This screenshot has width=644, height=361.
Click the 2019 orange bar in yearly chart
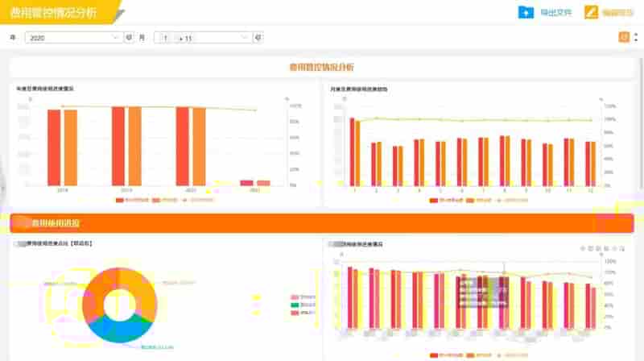coord(135,147)
